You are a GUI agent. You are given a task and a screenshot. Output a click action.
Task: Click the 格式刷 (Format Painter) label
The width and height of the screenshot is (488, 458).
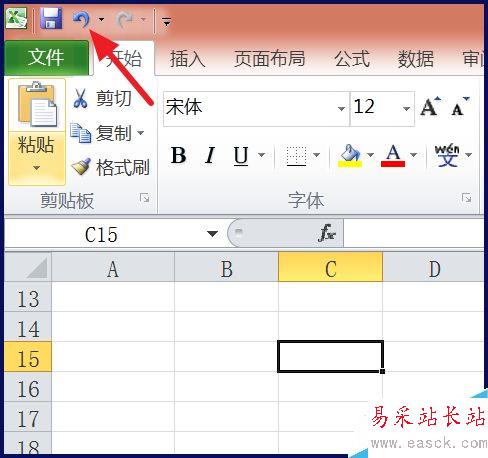(x=123, y=168)
